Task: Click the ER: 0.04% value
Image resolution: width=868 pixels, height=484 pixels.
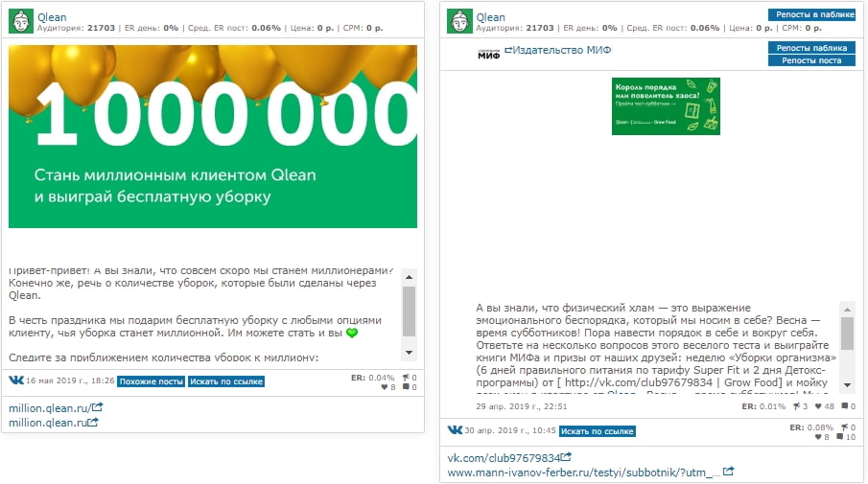Action: tap(372, 378)
